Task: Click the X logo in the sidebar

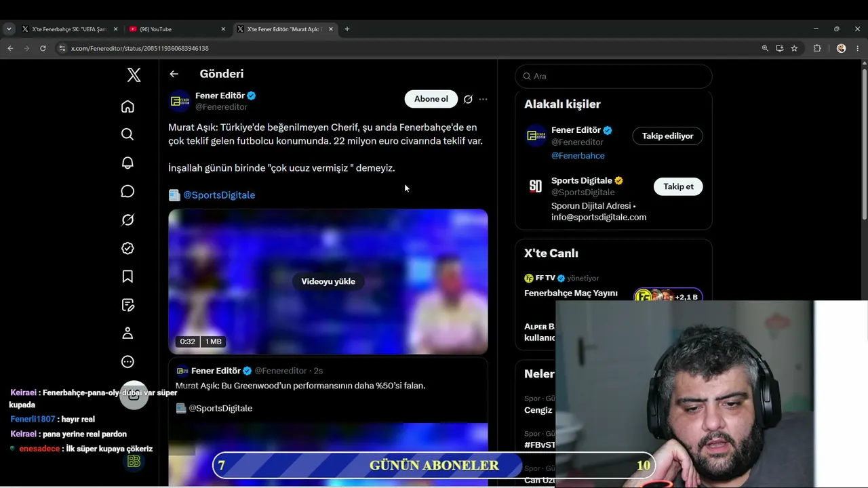Action: [134, 75]
